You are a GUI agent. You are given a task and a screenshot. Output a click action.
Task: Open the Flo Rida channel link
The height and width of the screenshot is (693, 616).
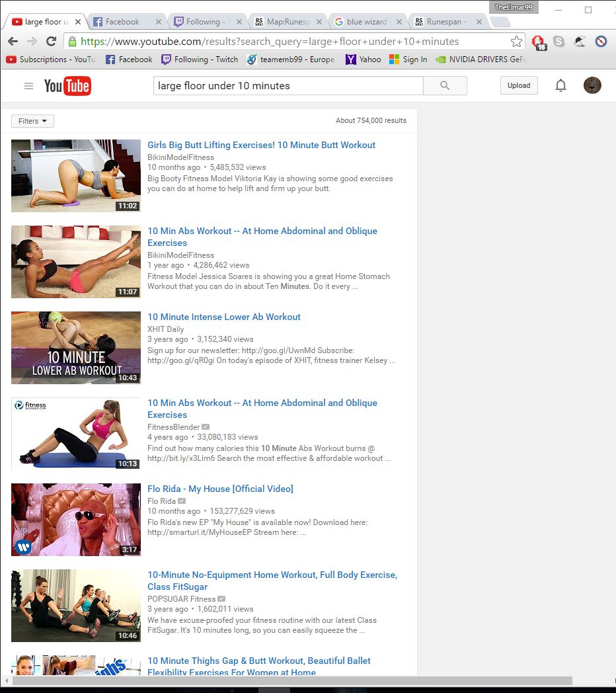161,501
